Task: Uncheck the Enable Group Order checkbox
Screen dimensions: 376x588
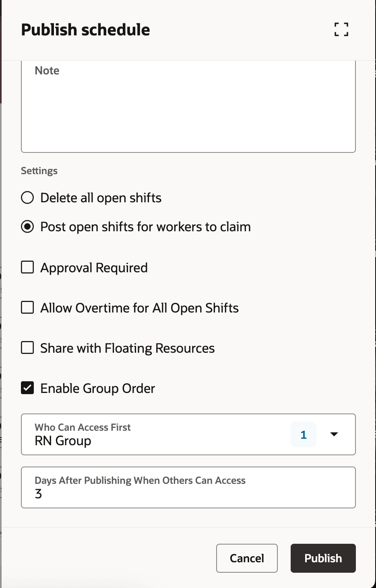Action: pos(27,388)
